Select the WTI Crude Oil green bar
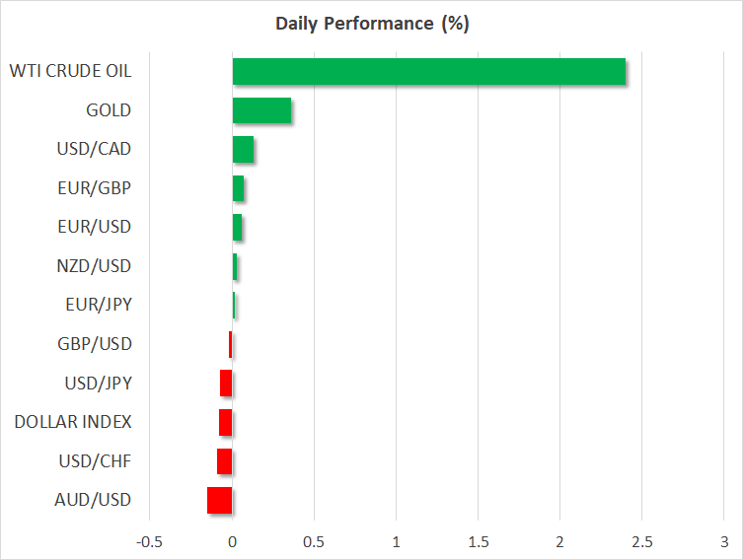Image resolution: width=743 pixels, height=560 pixels. [x=428, y=72]
